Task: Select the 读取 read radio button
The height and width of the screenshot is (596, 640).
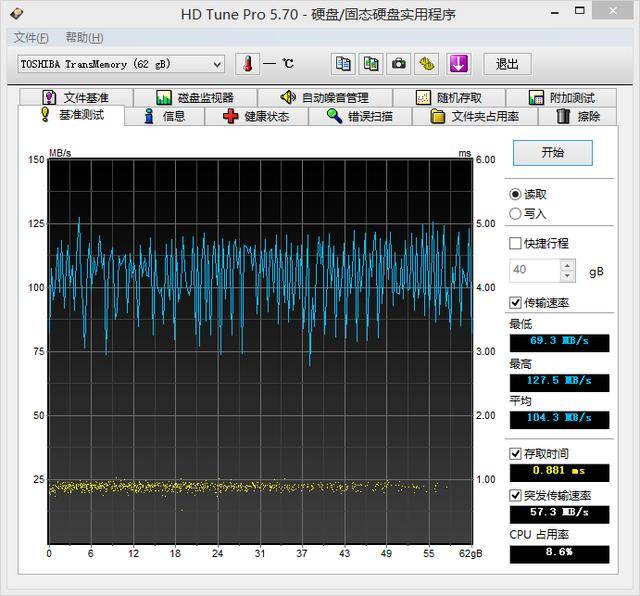Action: [x=515, y=194]
